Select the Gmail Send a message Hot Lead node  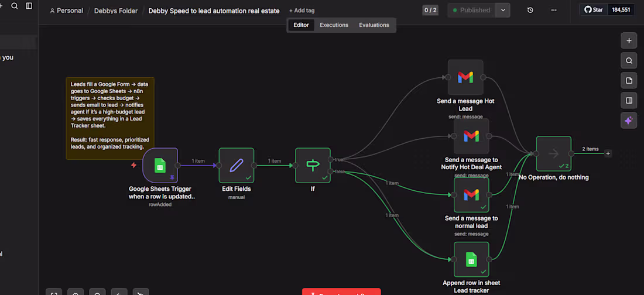(465, 77)
